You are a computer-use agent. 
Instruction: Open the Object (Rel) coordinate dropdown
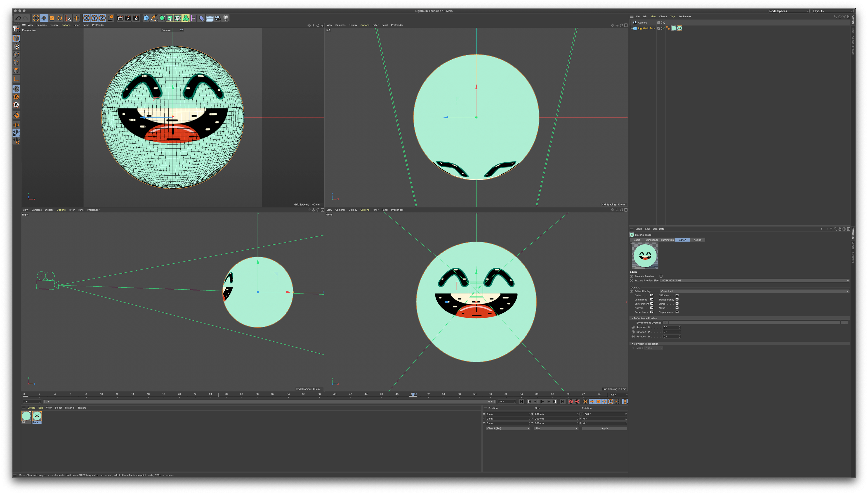508,428
